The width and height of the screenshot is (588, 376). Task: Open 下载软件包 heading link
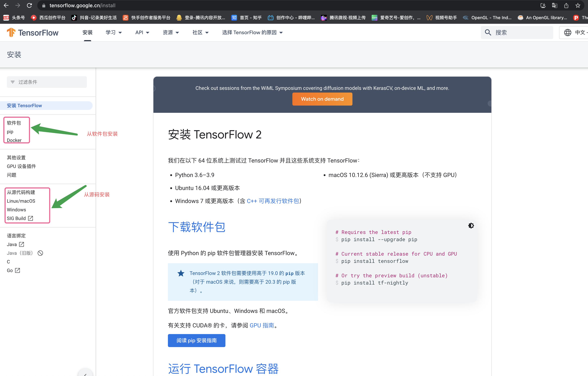click(x=197, y=227)
